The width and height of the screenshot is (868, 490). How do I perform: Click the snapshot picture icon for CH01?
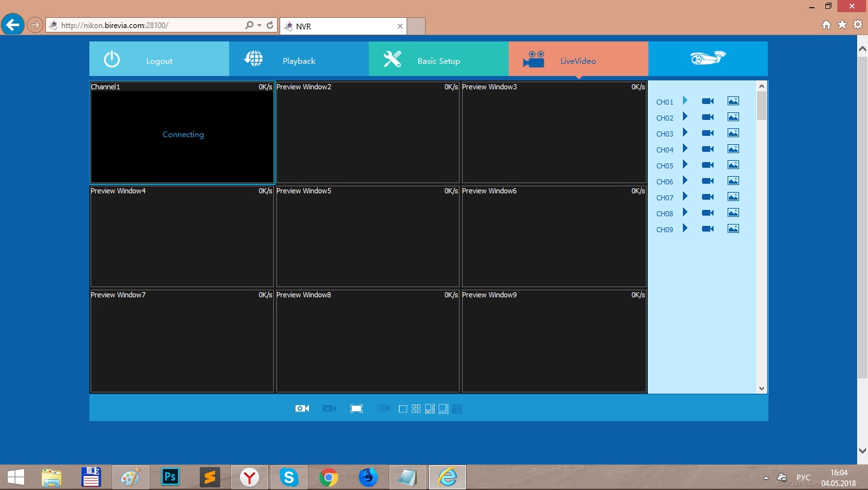tap(733, 101)
